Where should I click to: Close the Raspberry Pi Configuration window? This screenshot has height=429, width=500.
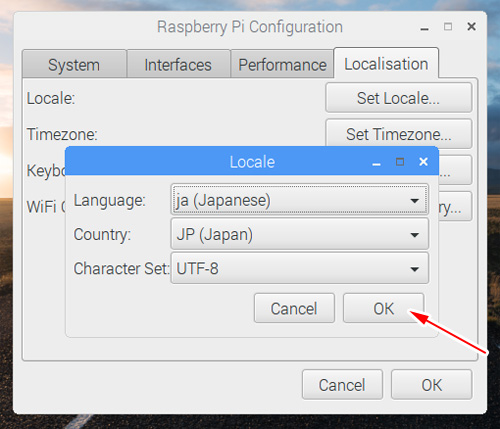pyautogui.click(x=471, y=27)
